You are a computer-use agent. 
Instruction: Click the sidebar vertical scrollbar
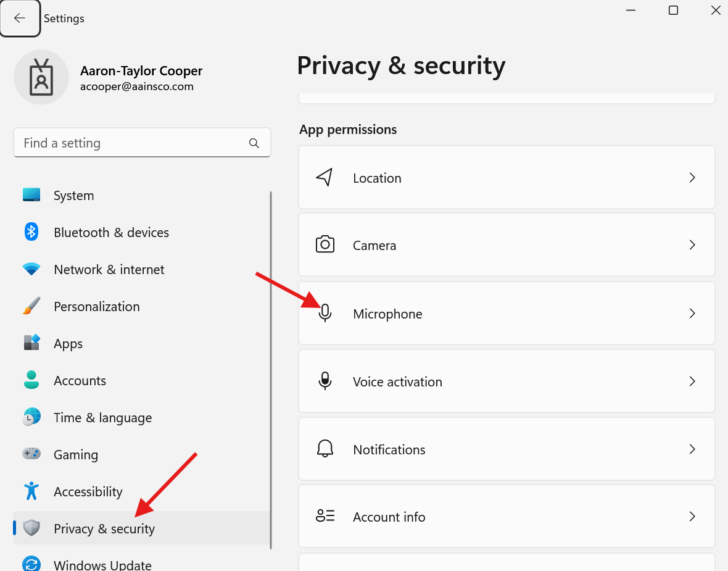270,370
